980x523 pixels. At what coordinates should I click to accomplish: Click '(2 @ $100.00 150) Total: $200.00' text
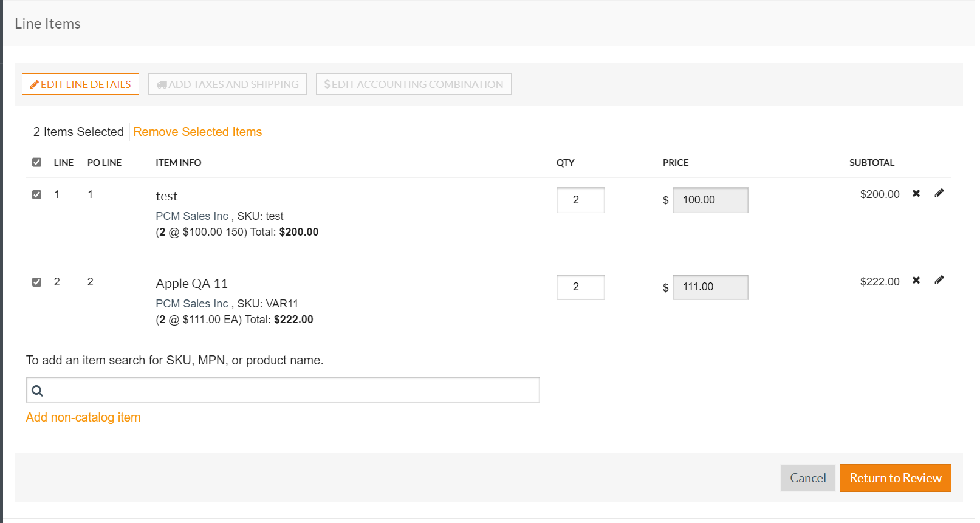pyautogui.click(x=237, y=232)
